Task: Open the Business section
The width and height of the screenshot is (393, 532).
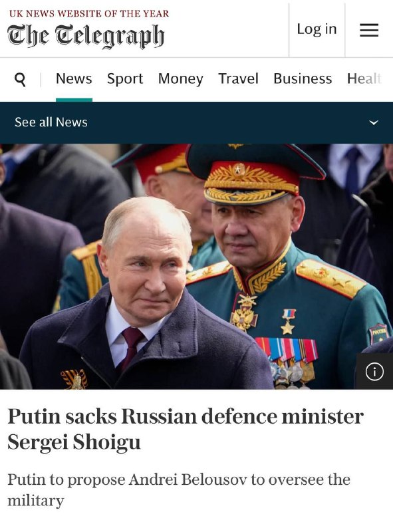Action: tap(303, 78)
